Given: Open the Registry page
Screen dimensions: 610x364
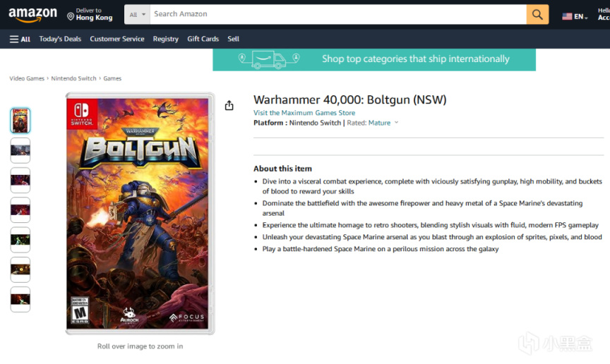Looking at the screenshot, I should (165, 39).
